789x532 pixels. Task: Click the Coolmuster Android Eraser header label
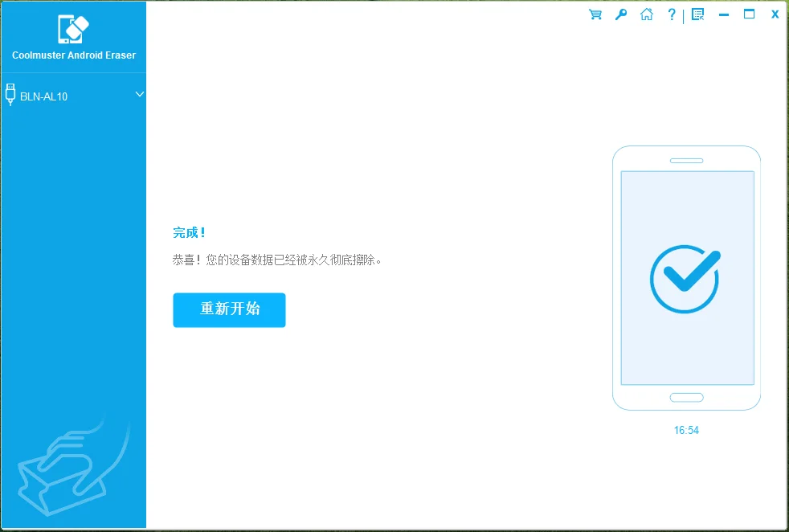tap(73, 55)
